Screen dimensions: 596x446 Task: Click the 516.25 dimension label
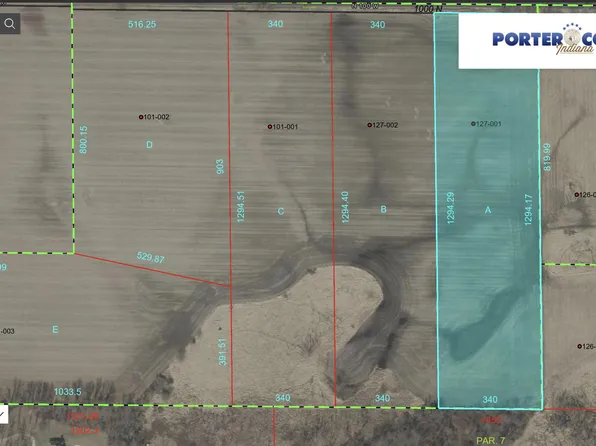tap(142, 24)
